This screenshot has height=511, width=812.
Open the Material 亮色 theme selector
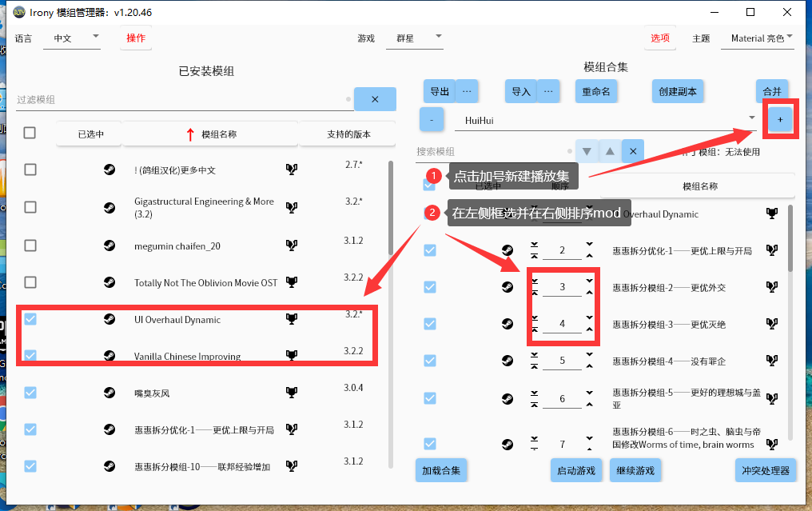click(x=758, y=37)
